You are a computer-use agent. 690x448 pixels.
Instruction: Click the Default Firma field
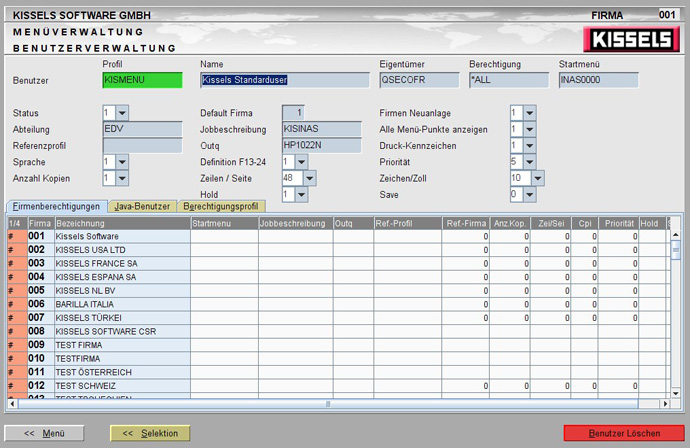pyautogui.click(x=293, y=113)
